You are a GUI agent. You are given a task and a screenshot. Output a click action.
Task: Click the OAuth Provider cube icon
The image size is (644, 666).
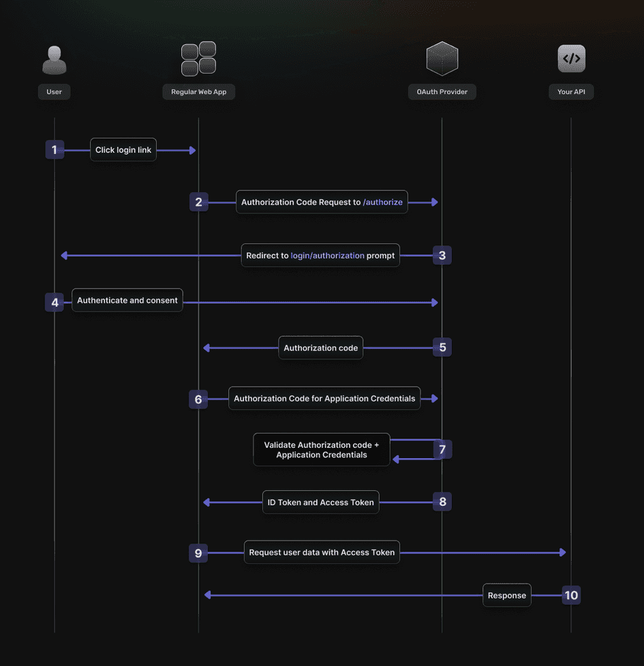(x=442, y=59)
